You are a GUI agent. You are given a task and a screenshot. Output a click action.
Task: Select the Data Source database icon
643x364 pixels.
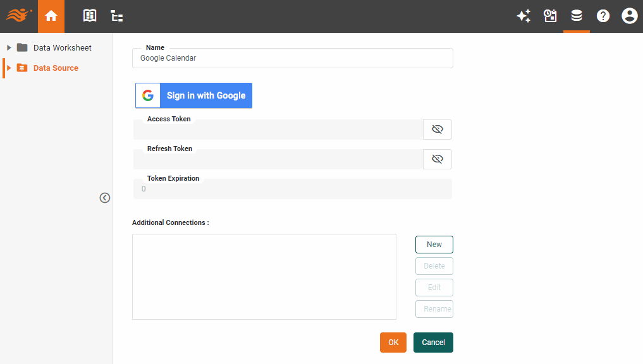[x=577, y=16]
